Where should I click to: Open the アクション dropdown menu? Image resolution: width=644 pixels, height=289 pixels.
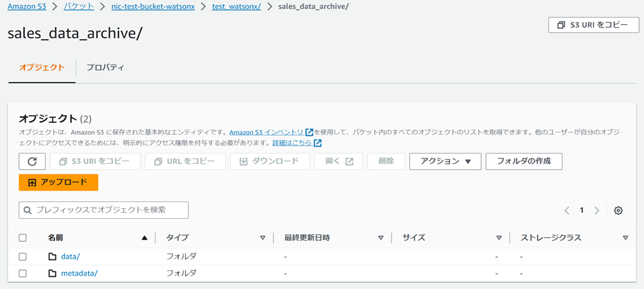click(445, 162)
